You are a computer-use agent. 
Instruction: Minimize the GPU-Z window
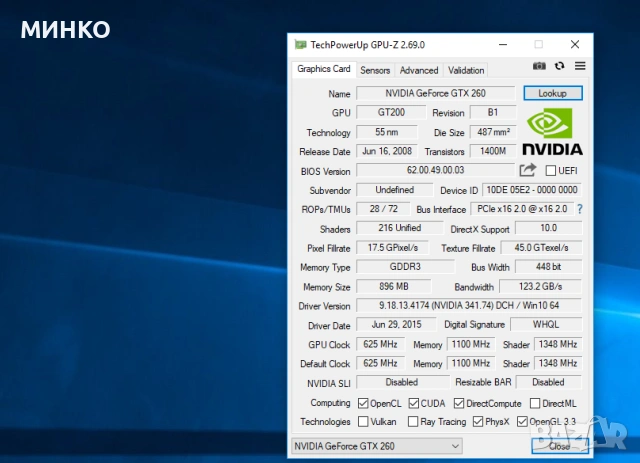(503, 45)
